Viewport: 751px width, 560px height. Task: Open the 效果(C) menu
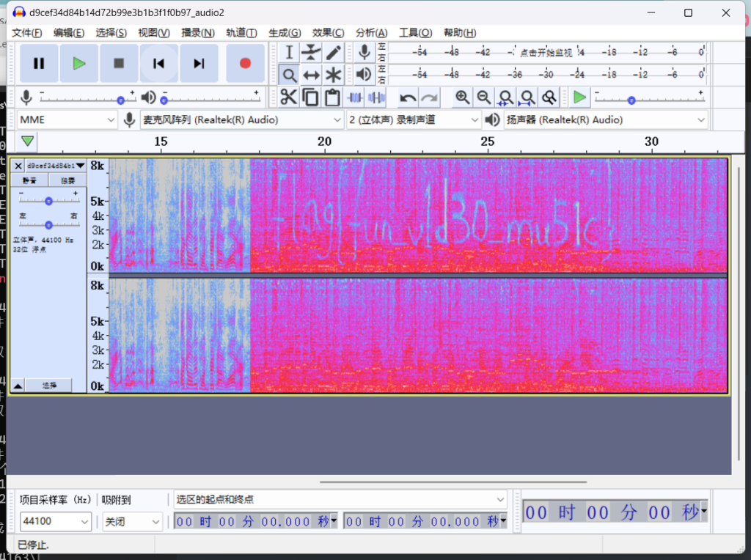(328, 33)
